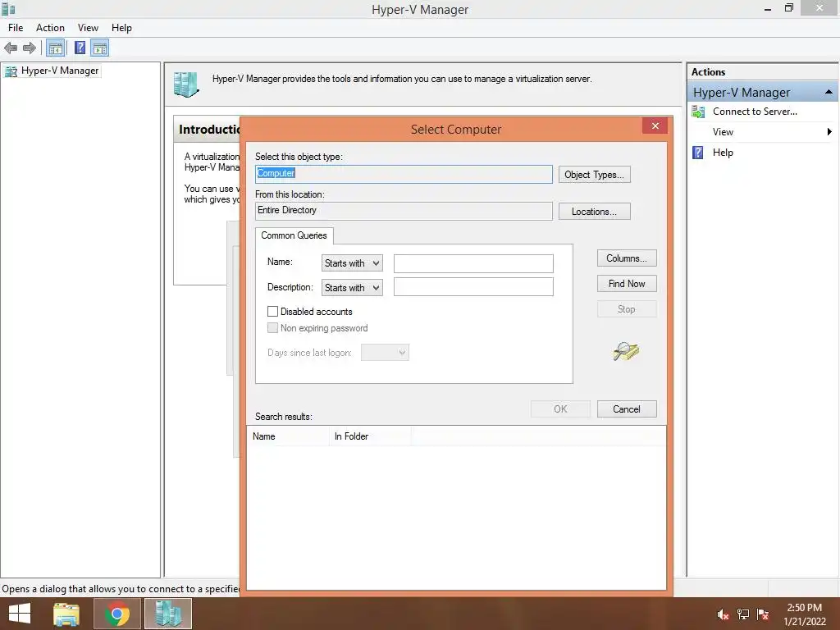Click Show/Hide Action Pane toolbar icon
Screen dimensions: 840x630
(99, 48)
